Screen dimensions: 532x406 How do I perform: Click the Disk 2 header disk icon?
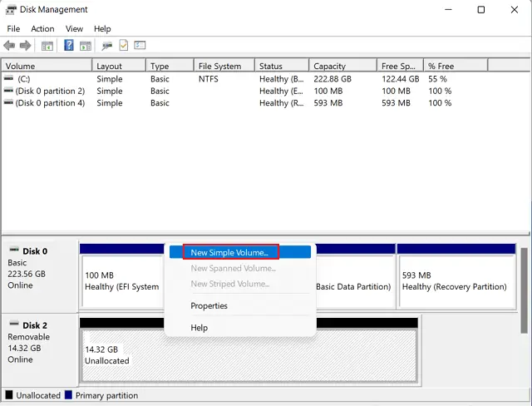14,324
